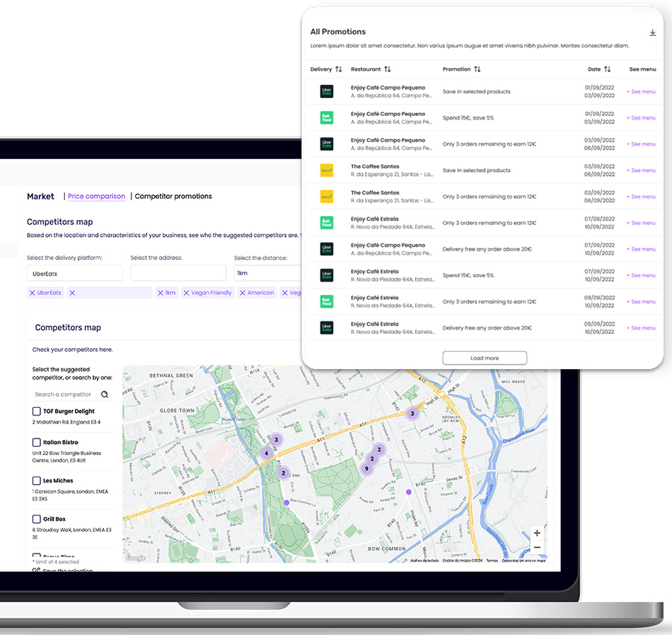Image resolution: width=672 pixels, height=635 pixels.
Task: Open See menu for 01/09/2022 Save in selected products row
Action: coord(641,92)
